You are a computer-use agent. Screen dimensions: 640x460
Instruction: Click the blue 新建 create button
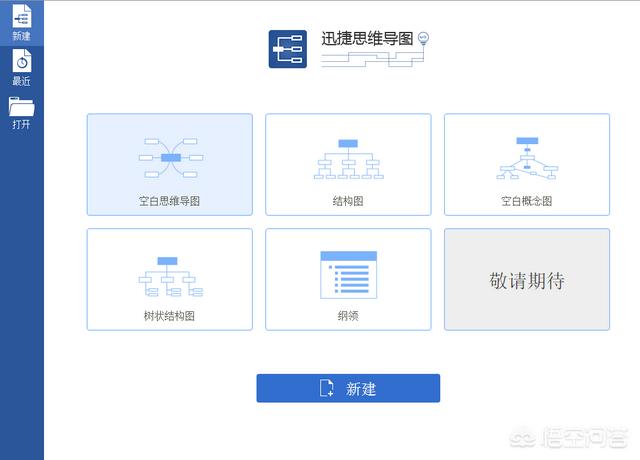[348, 388]
